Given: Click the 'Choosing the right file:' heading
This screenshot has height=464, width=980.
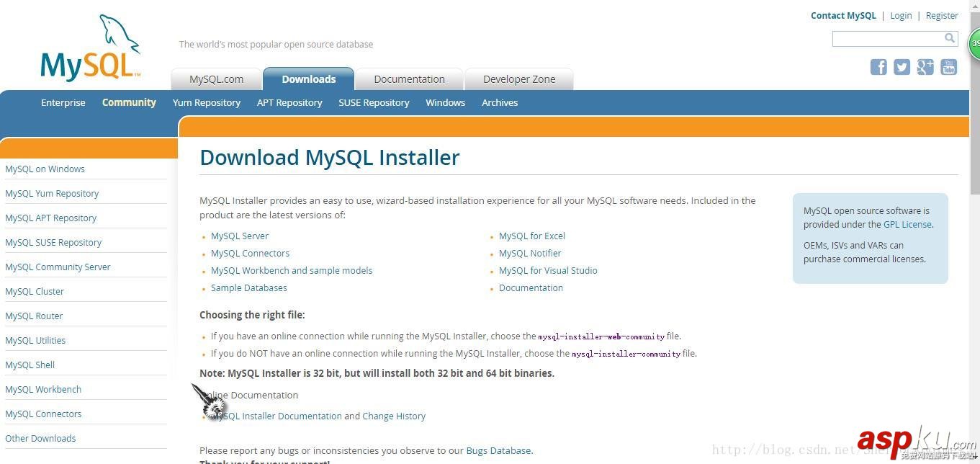Looking at the screenshot, I should coord(252,315).
